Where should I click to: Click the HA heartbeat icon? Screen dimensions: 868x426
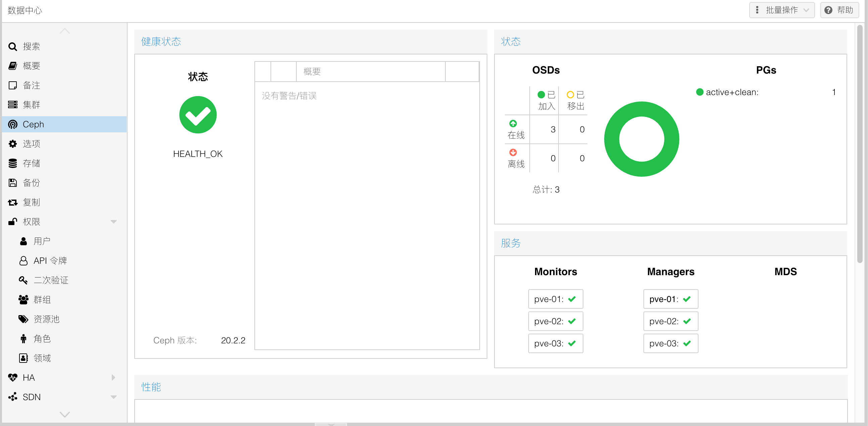(12, 377)
